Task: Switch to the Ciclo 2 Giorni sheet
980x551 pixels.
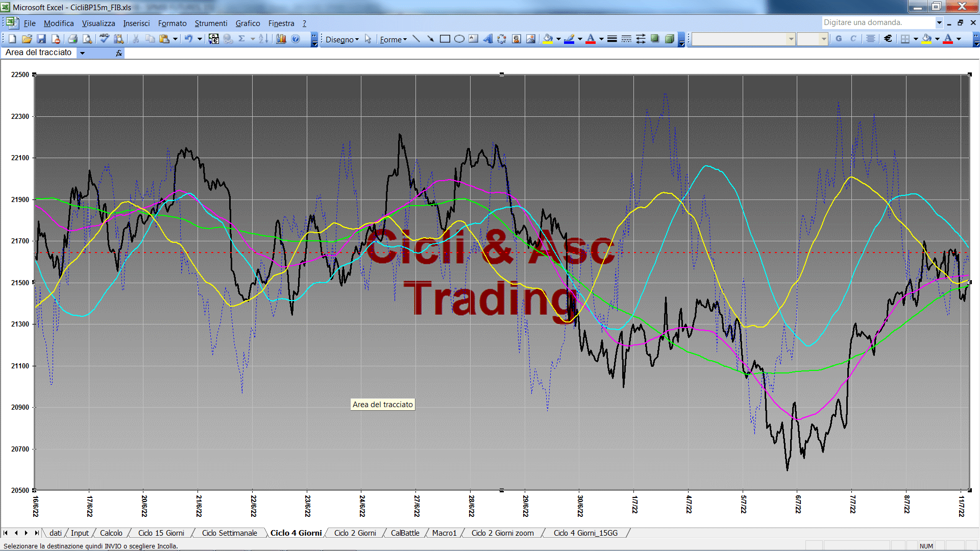Action: [x=355, y=533]
